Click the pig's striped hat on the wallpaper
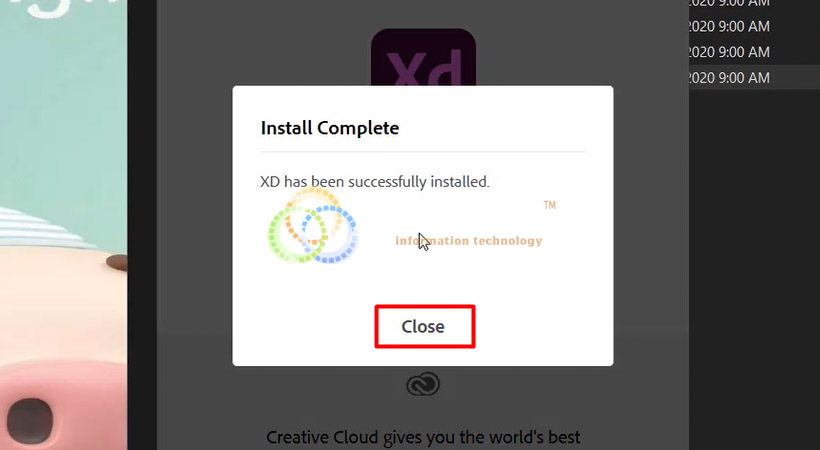 [x=44, y=228]
